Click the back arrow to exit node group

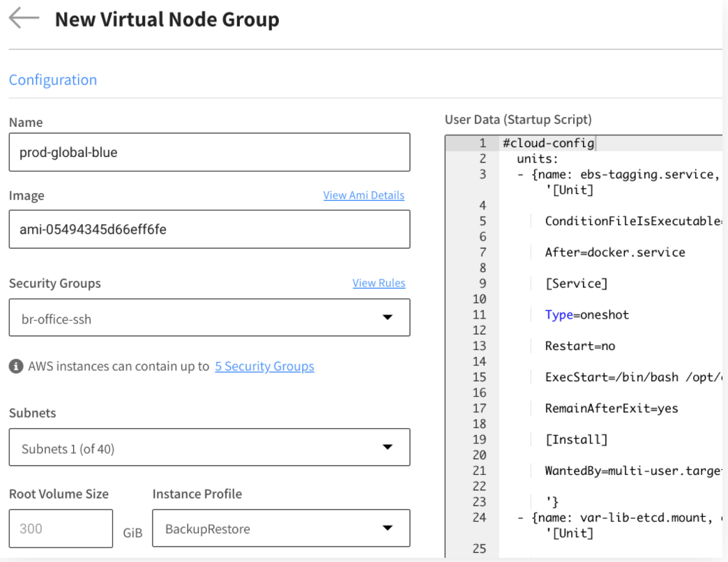click(23, 19)
